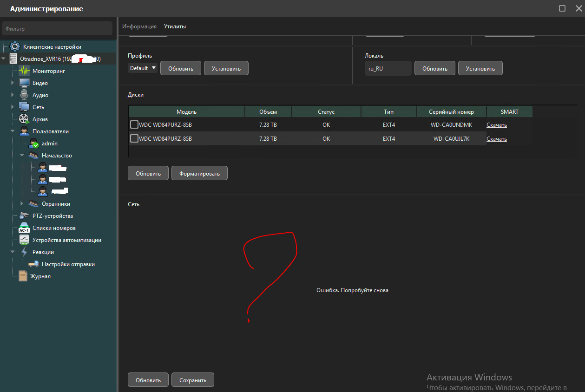
Task: Expand the Охранники group node
Action: pos(22,204)
